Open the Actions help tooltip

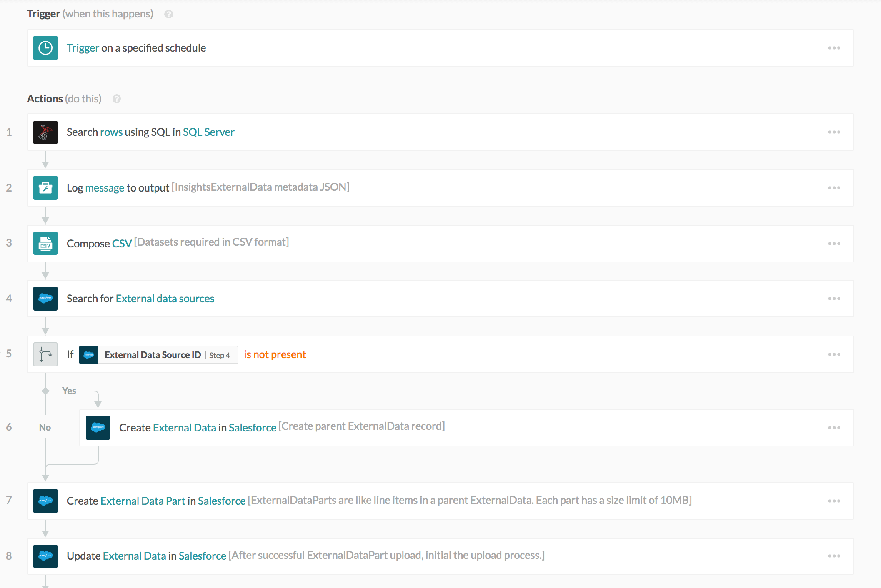coord(116,99)
